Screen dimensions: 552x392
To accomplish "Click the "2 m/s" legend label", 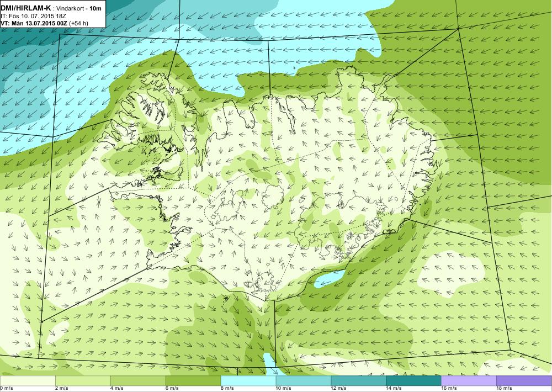I will coord(62,389).
